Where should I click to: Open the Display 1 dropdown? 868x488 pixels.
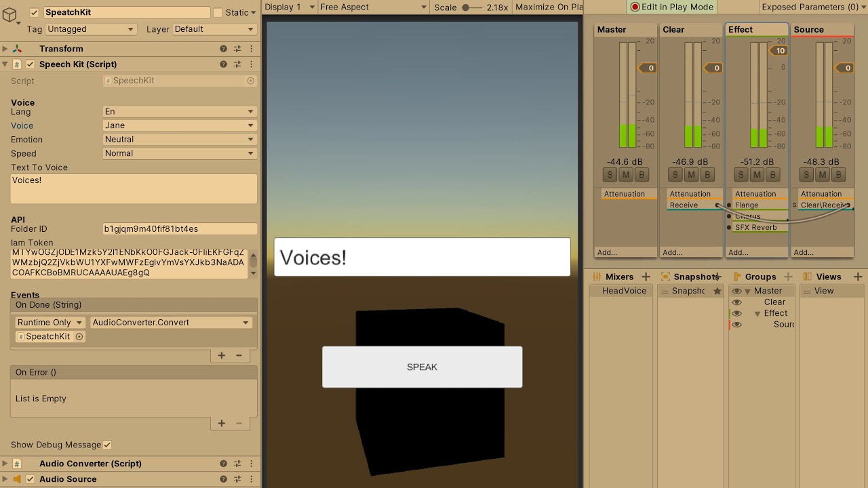(x=290, y=7)
